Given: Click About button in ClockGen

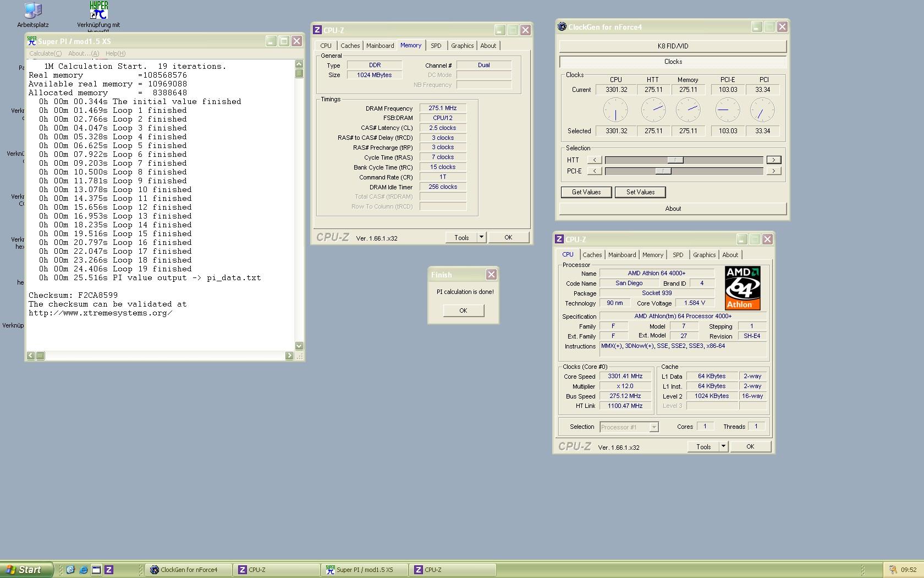Looking at the screenshot, I should (673, 209).
